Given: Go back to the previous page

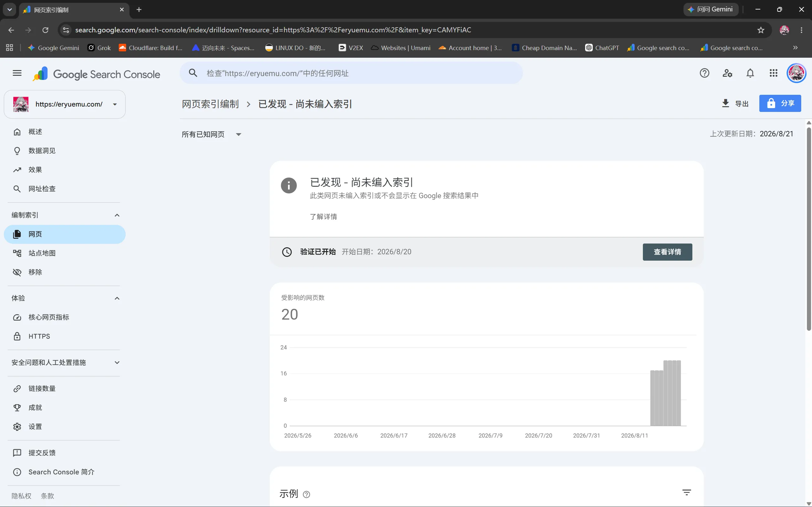Looking at the screenshot, I should click(x=11, y=30).
